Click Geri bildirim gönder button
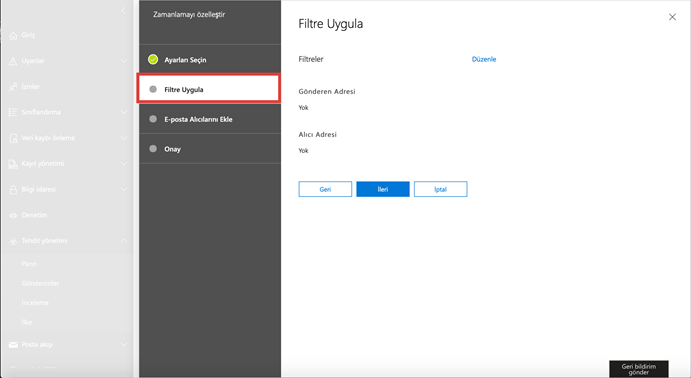The height and width of the screenshot is (378, 691). (639, 369)
